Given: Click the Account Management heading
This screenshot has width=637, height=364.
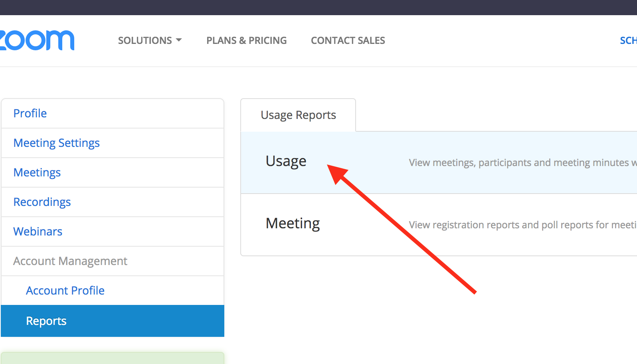Looking at the screenshot, I should pos(70,261).
